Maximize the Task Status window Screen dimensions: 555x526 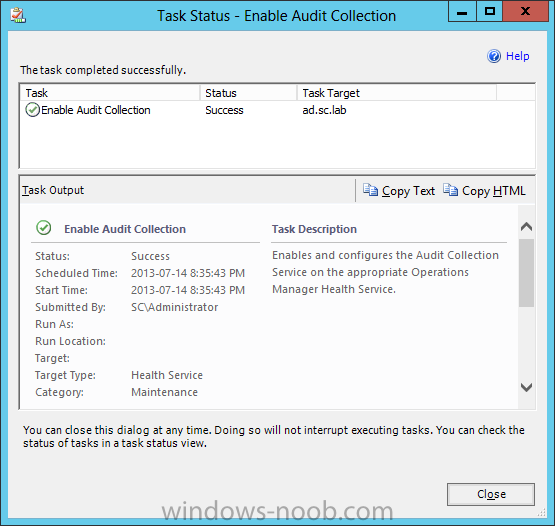point(490,12)
